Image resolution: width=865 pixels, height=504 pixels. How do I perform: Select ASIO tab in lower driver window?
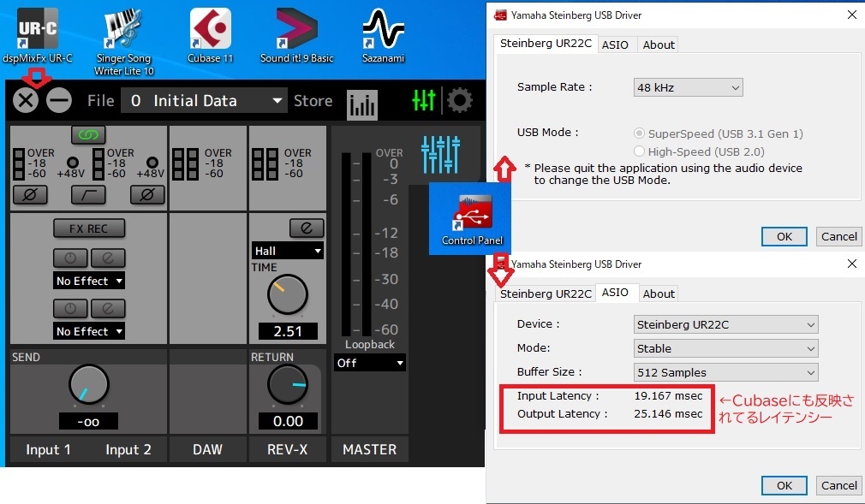pyautogui.click(x=615, y=293)
